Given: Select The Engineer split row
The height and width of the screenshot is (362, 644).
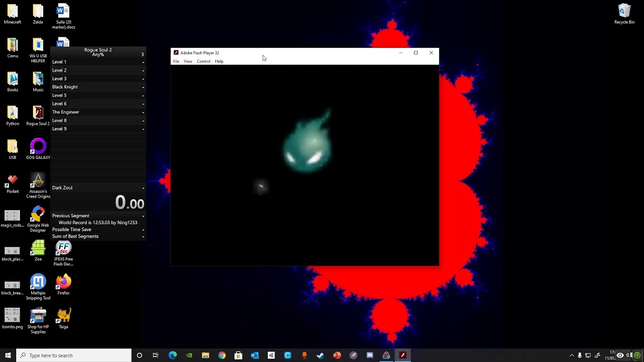Looking at the screenshot, I should coord(98,112).
